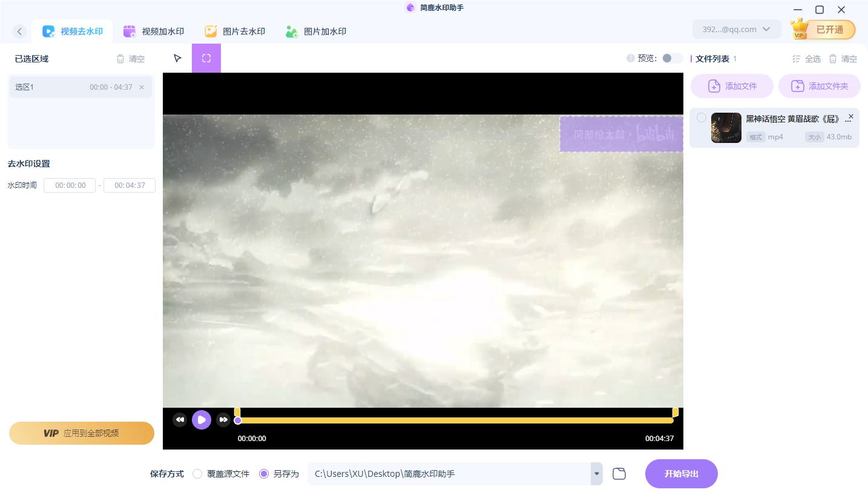Select 覆盖源文件 save option
The width and height of the screenshot is (868, 498).
221,474
